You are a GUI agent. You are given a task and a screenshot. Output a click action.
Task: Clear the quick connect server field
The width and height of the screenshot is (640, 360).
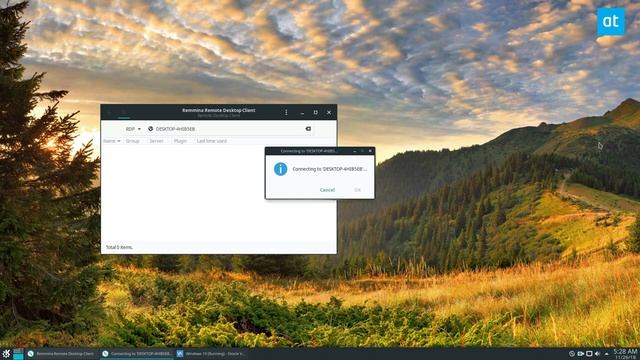[x=308, y=129]
